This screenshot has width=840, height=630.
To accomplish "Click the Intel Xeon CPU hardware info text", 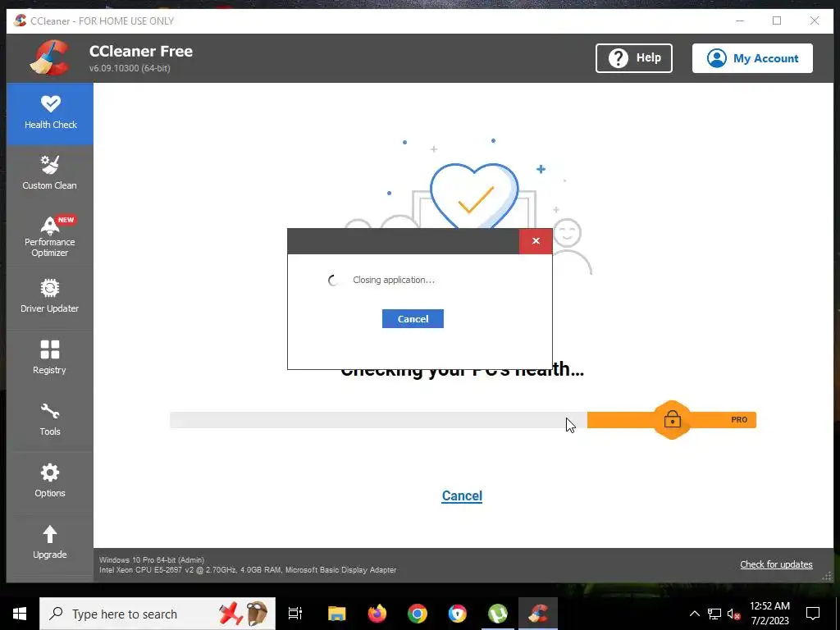I will click(x=248, y=570).
